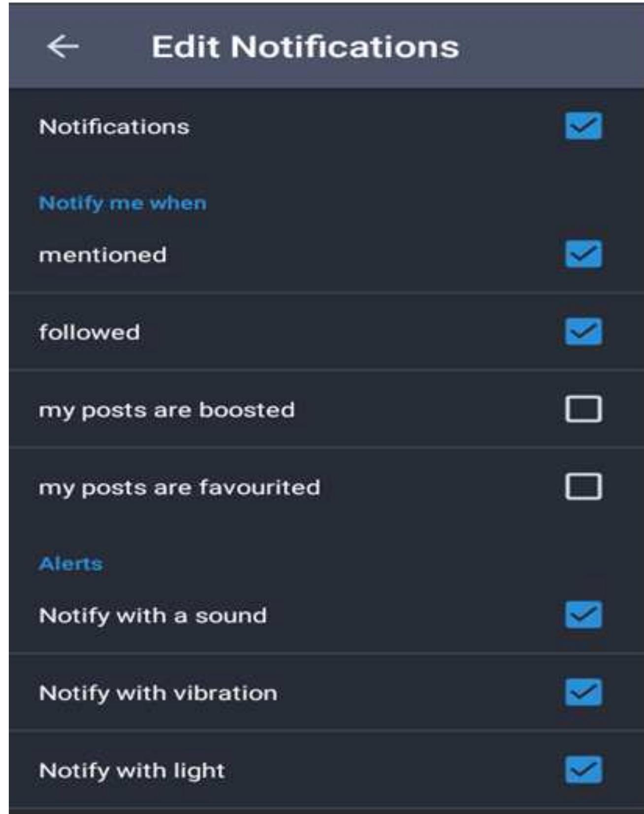Tap the Notify with light label
Image resolution: width=644 pixels, height=814 pixels.
[x=132, y=771]
